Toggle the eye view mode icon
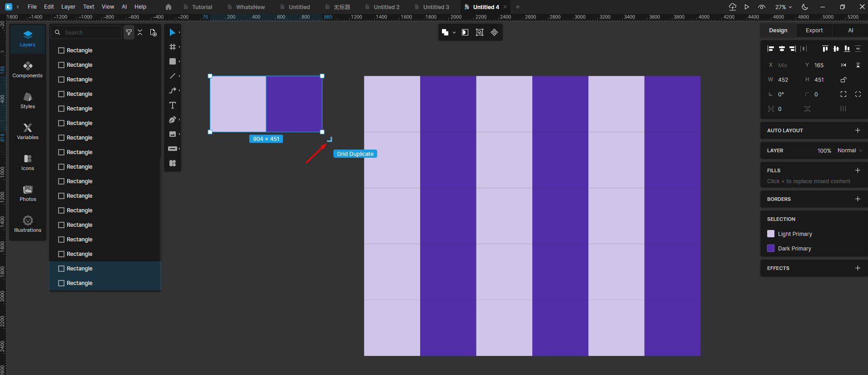 click(x=762, y=7)
